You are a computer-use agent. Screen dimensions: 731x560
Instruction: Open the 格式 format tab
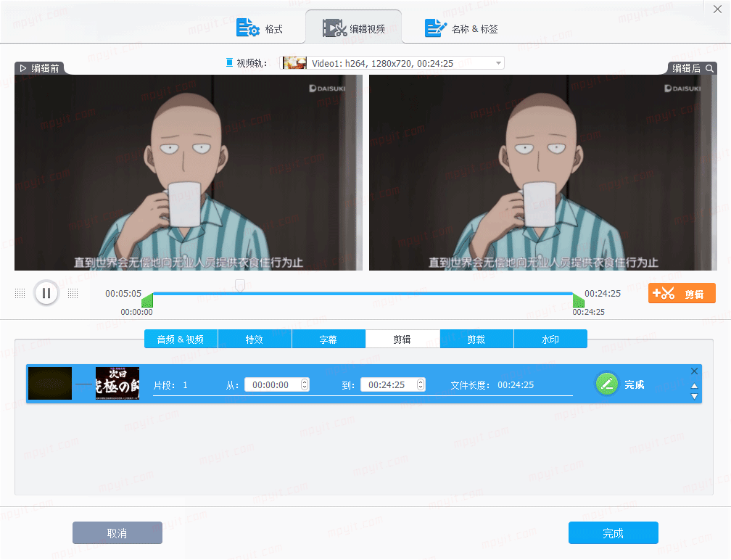(259, 28)
